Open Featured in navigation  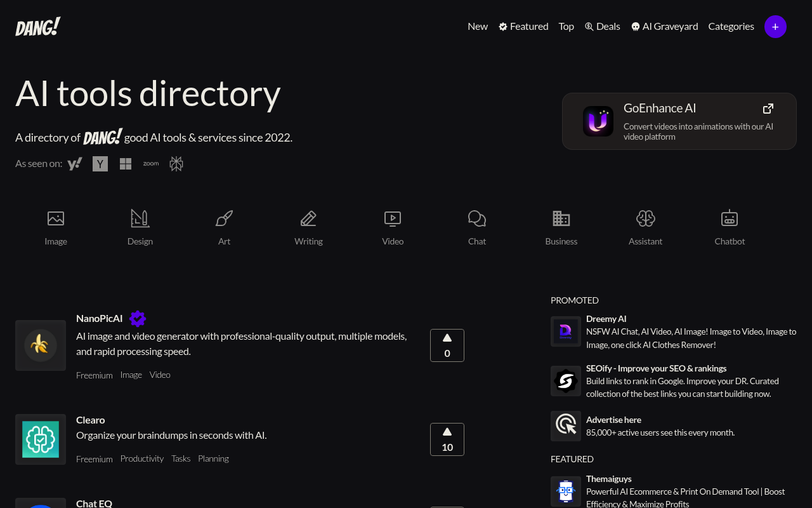[523, 27]
